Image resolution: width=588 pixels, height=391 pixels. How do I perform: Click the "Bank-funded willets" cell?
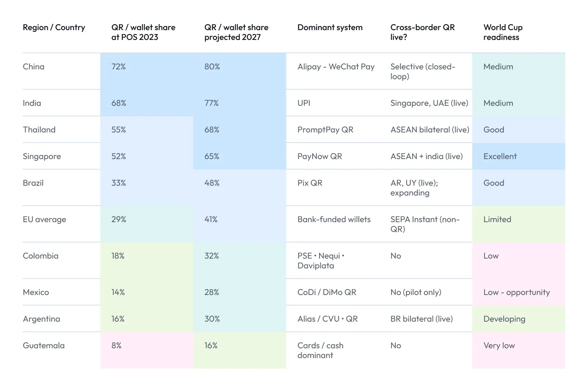click(334, 219)
